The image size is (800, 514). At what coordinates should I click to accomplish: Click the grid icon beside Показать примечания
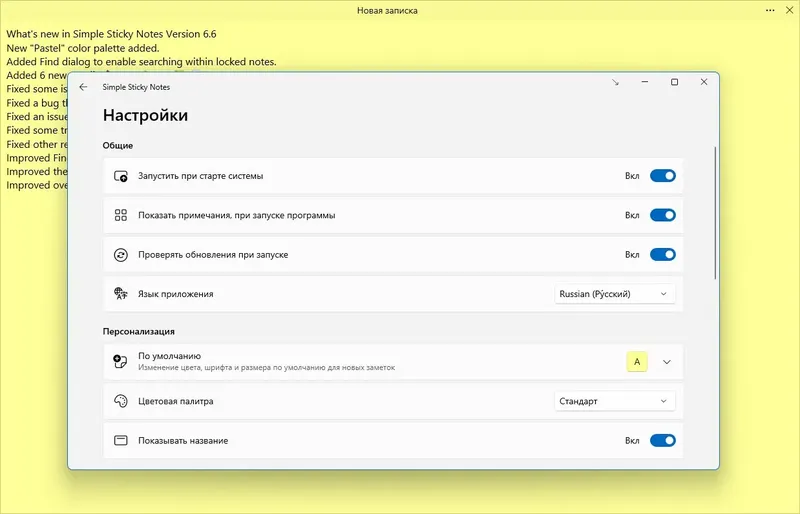(121, 215)
